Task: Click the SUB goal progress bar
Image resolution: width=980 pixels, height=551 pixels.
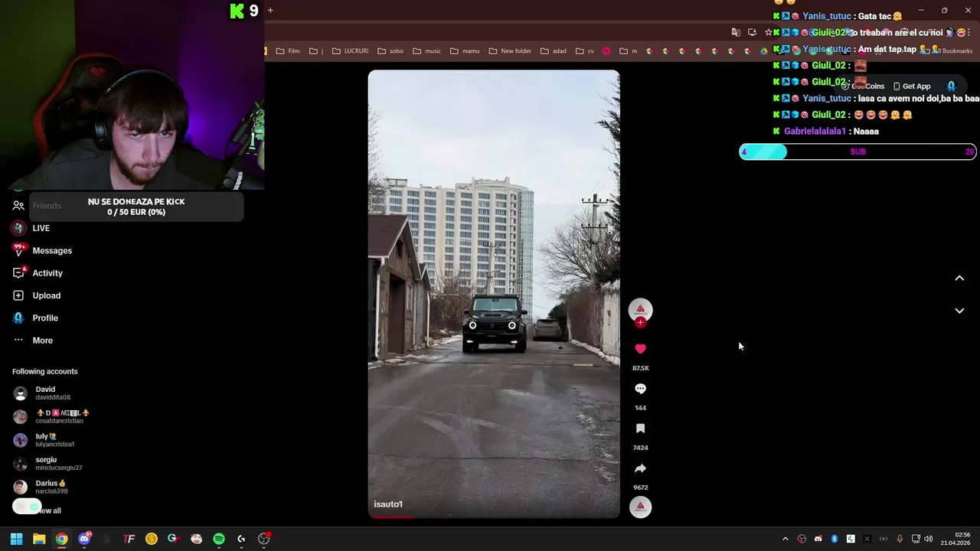Action: tap(857, 152)
